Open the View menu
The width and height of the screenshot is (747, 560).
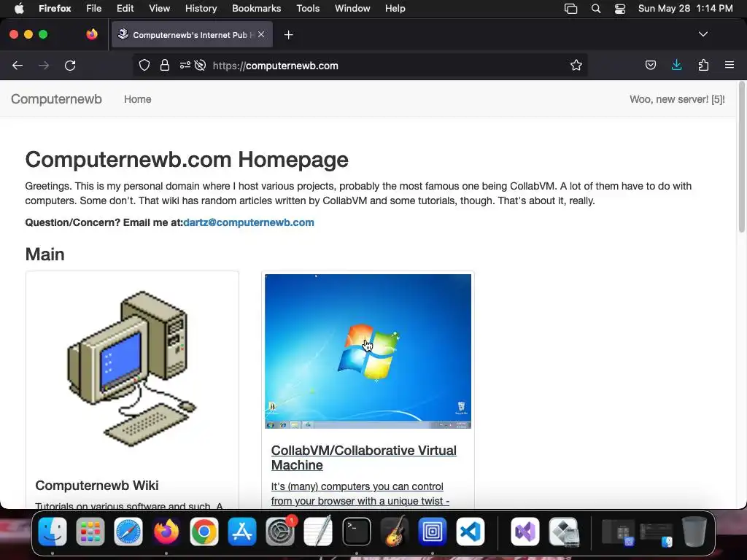[159, 8]
